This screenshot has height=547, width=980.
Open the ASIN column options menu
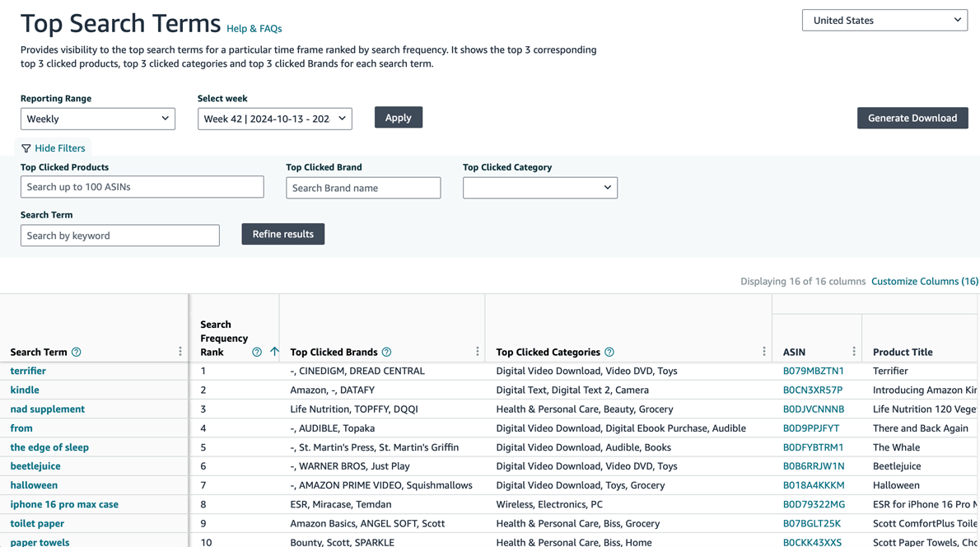coord(854,352)
